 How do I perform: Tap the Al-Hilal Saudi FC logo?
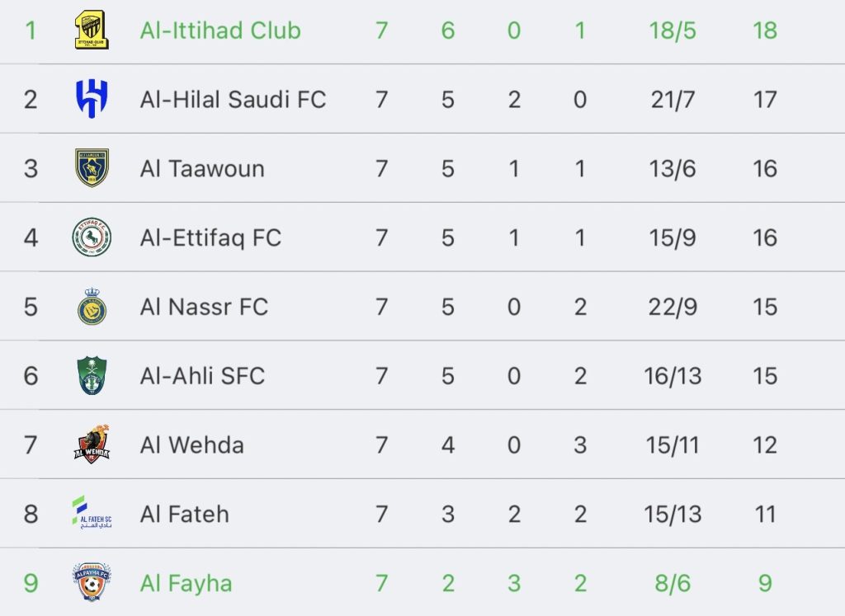(92, 99)
